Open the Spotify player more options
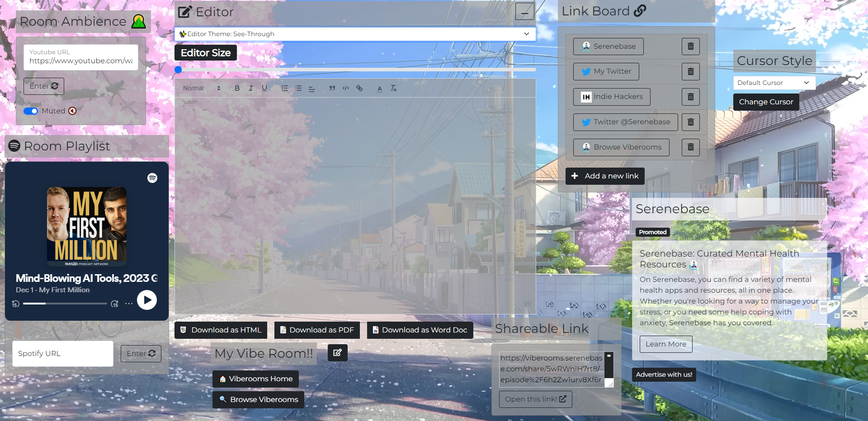The image size is (868, 421). point(129,304)
